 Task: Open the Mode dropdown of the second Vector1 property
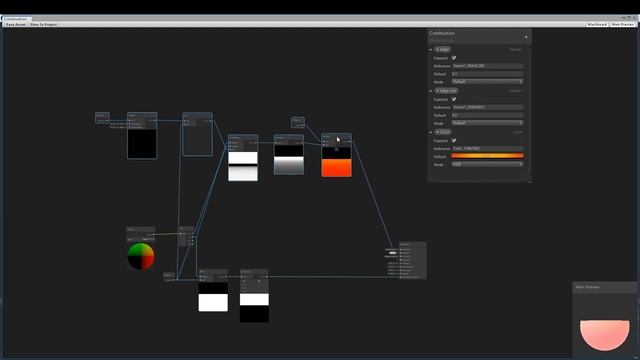pos(487,123)
